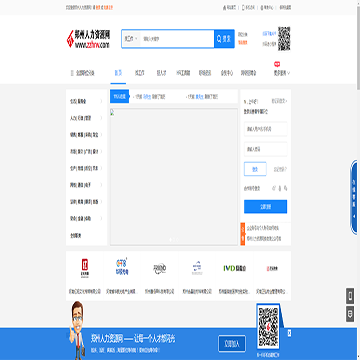Screen dimensions: 360x360
Task: Focus the keyword search input field
Action: point(177,39)
